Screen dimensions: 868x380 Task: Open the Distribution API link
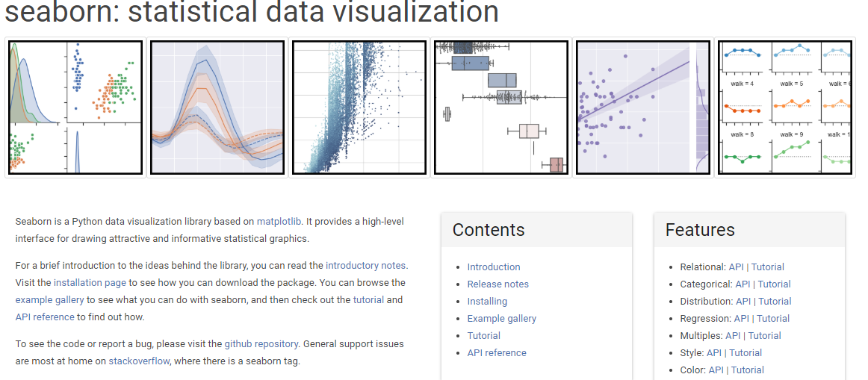point(743,302)
